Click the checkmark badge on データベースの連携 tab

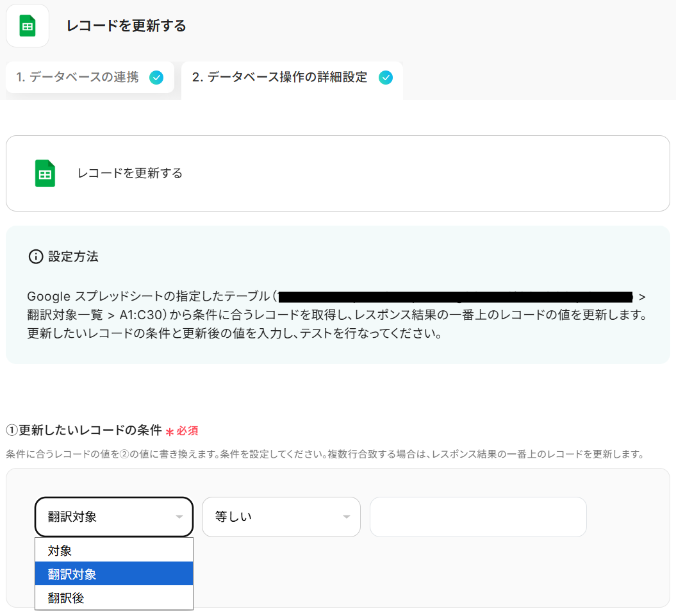coord(156,78)
